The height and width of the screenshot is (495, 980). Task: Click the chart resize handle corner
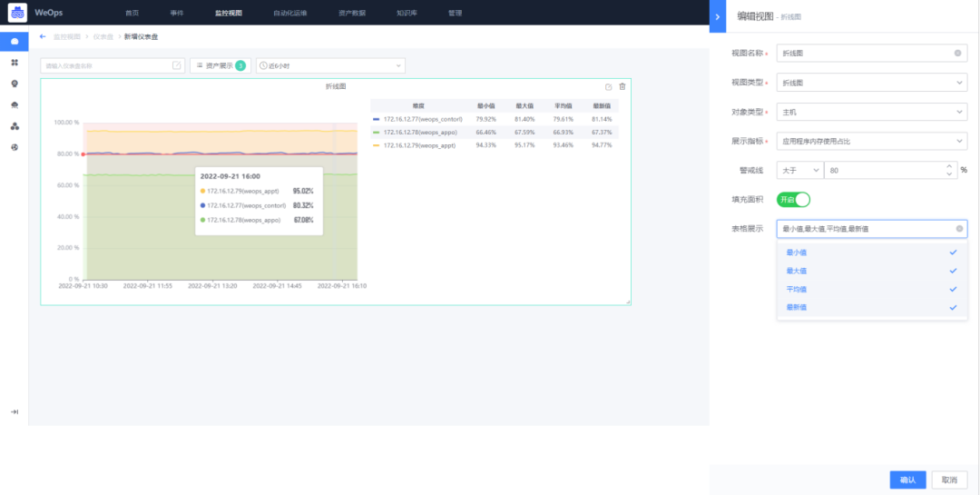(x=628, y=302)
